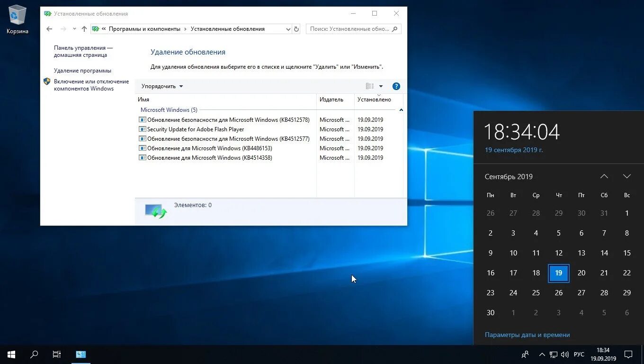
Task: Open the volume speaker tray icon
Action: [564, 355]
